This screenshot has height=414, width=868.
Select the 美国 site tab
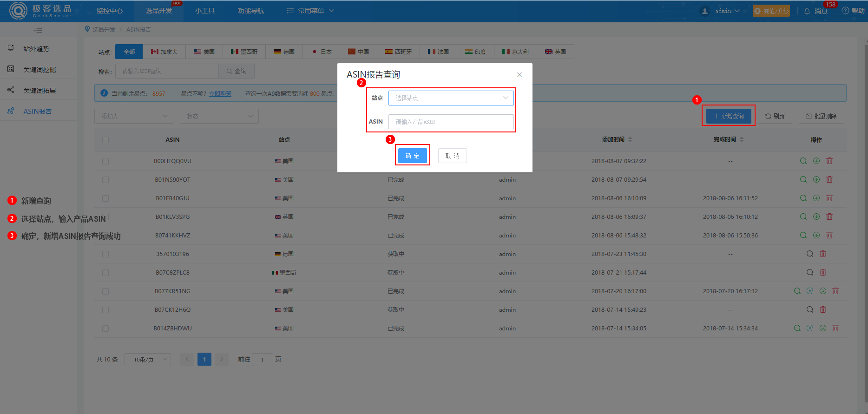[x=204, y=52]
